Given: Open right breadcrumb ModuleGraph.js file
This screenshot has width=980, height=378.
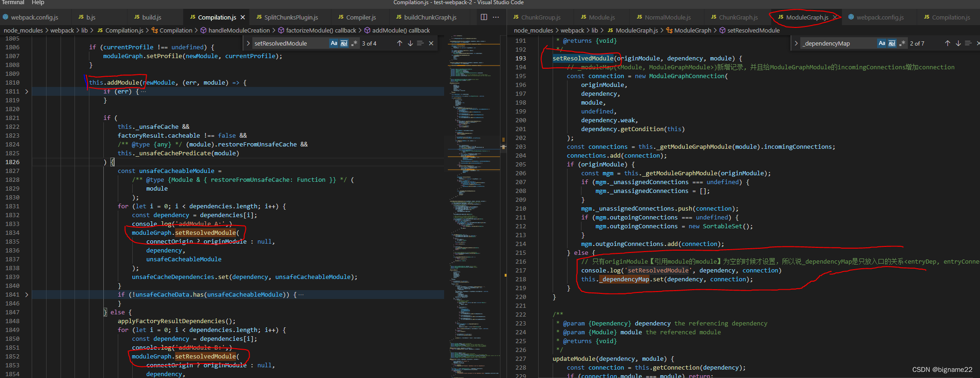Looking at the screenshot, I should coord(636,30).
